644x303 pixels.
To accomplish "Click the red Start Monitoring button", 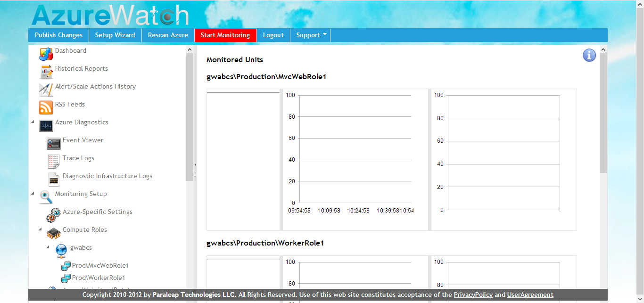I will coord(225,35).
